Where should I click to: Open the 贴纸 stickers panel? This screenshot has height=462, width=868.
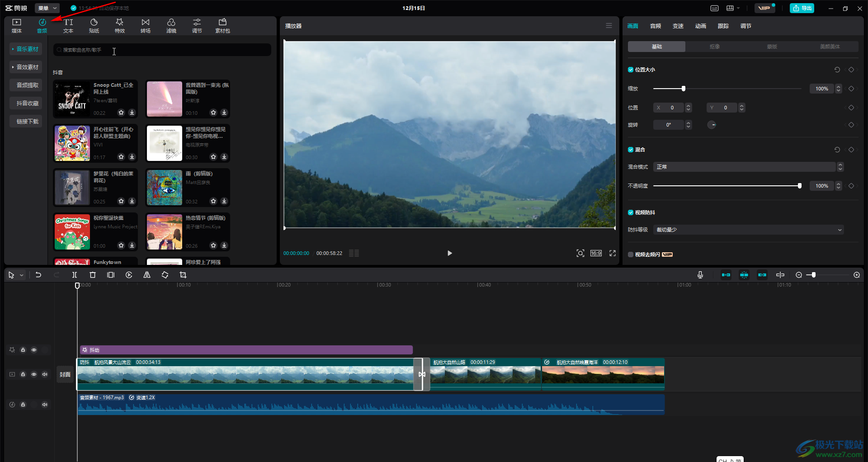coord(94,26)
